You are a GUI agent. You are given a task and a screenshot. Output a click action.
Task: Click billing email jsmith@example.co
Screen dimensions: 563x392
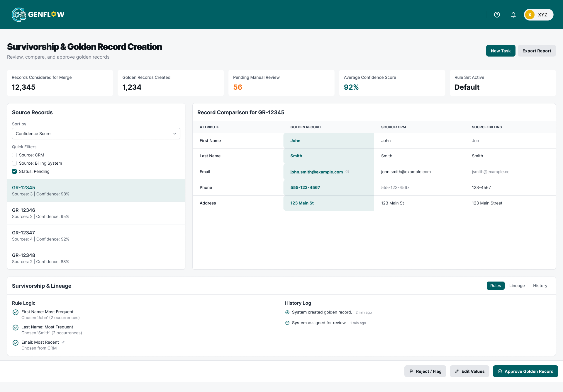pos(491,172)
